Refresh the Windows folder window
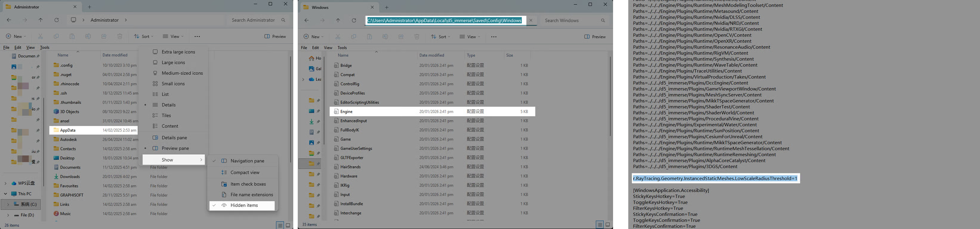The width and height of the screenshot is (980, 229). [x=354, y=21]
